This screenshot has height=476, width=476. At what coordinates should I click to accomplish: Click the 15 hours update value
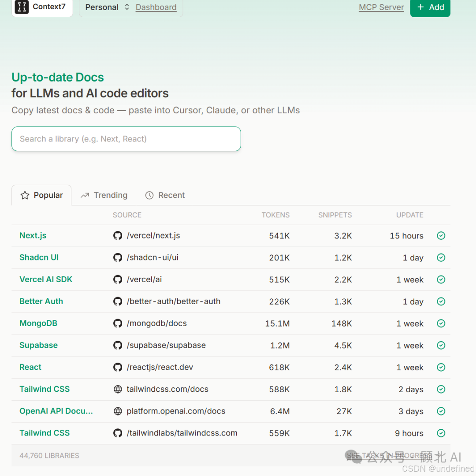(x=406, y=236)
